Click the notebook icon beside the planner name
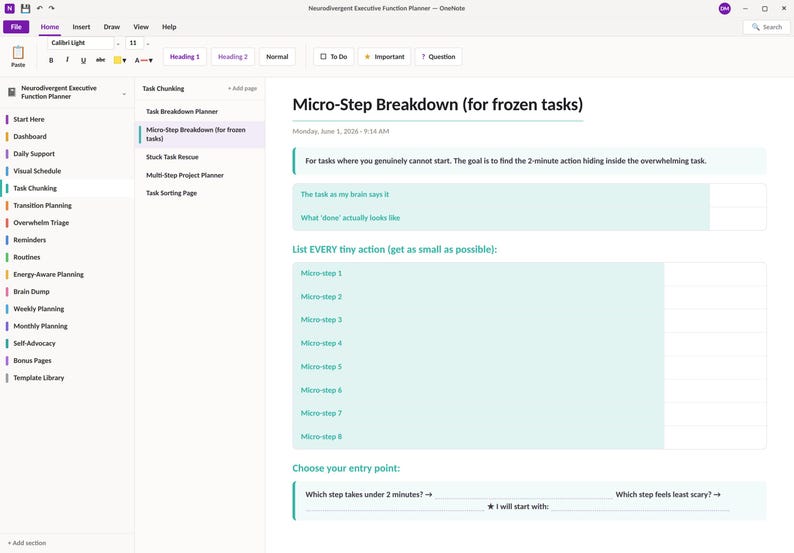This screenshot has height=553, width=794. [12, 92]
